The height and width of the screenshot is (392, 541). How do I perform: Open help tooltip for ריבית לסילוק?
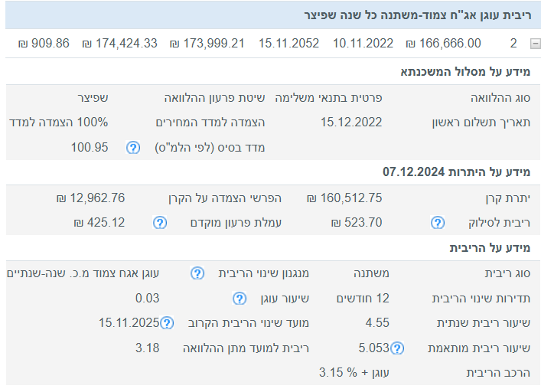pos(437,223)
